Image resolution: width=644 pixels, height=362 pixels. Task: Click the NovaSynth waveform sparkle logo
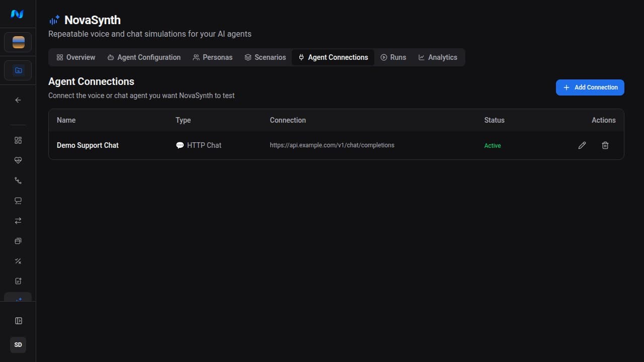54,20
